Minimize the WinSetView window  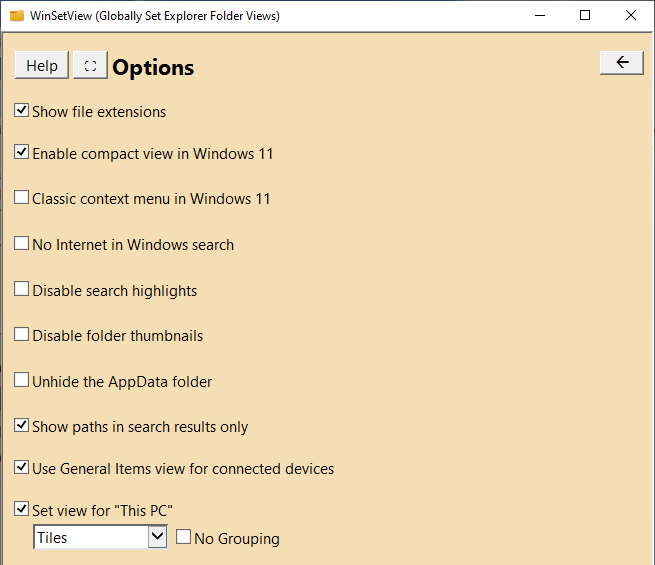coord(540,16)
